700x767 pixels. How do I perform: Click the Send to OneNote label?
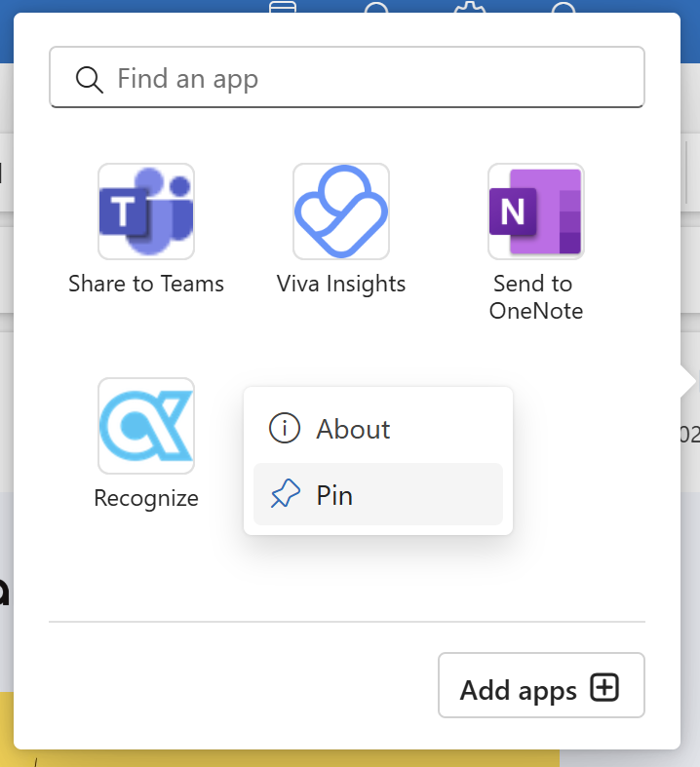(x=536, y=297)
